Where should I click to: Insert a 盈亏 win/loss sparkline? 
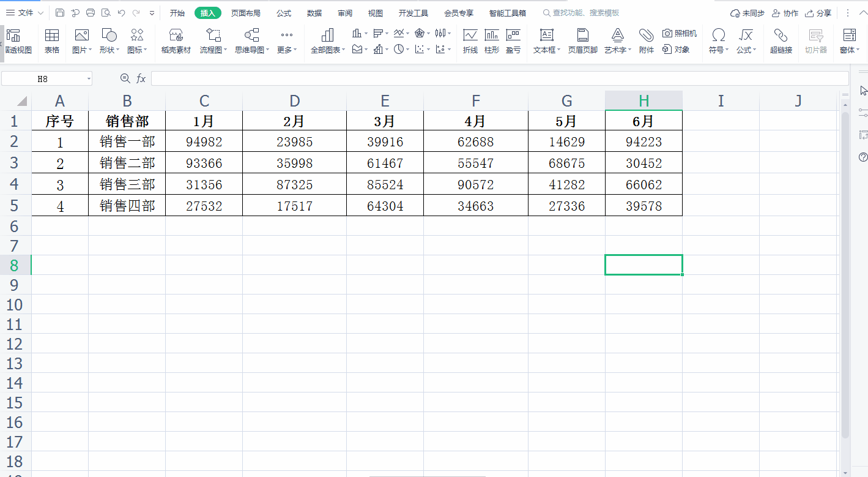513,42
